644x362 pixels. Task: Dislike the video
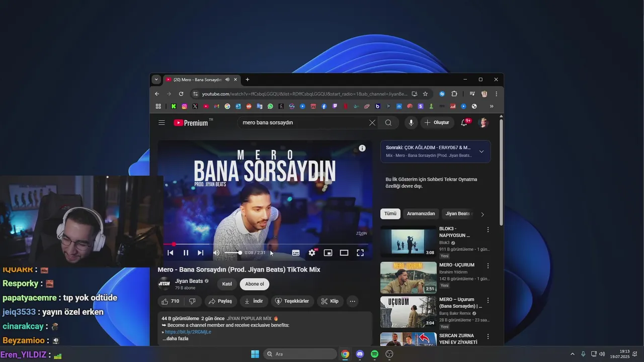tap(192, 301)
